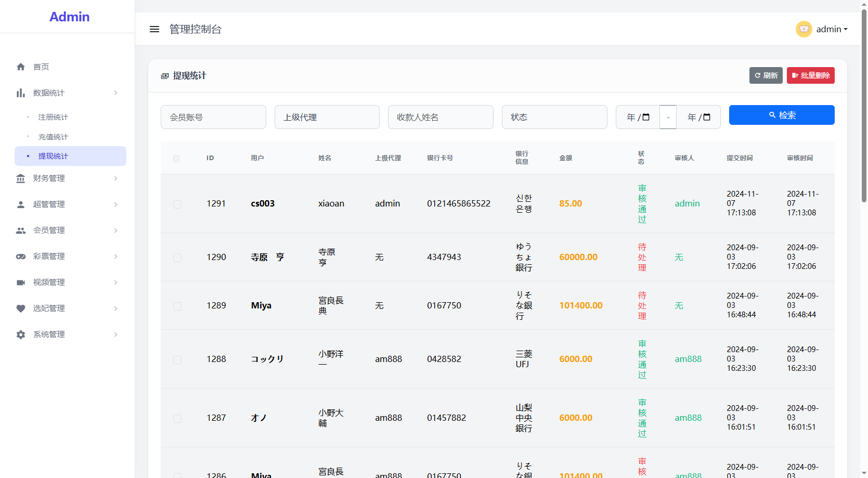Open the 注册统计 menu item

(x=53, y=117)
